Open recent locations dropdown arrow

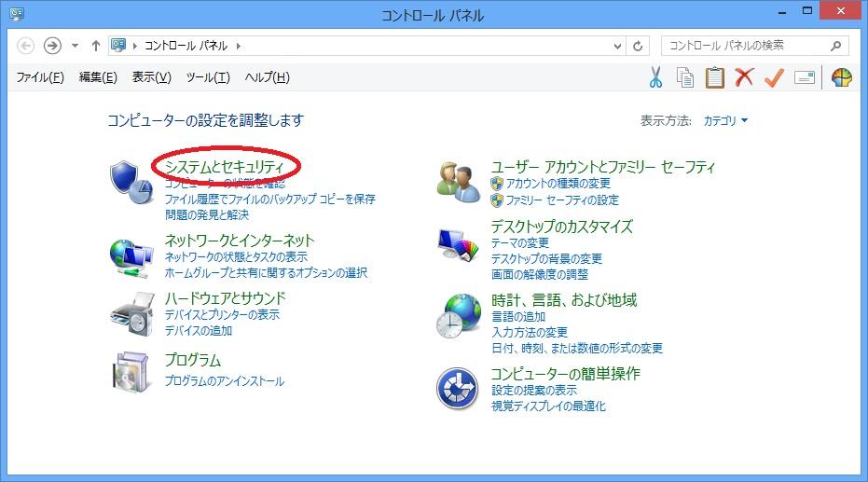[75, 46]
